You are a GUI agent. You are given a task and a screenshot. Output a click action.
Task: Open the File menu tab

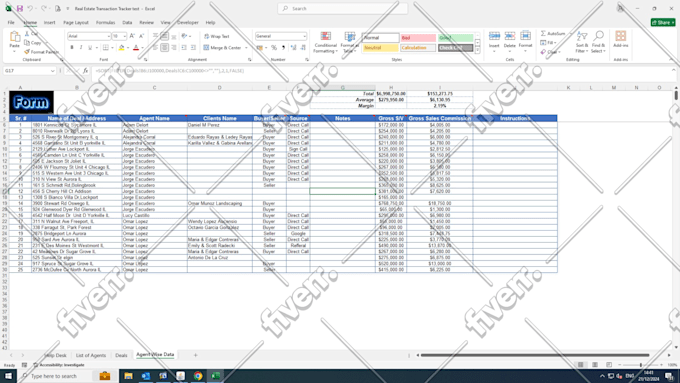tap(11, 23)
